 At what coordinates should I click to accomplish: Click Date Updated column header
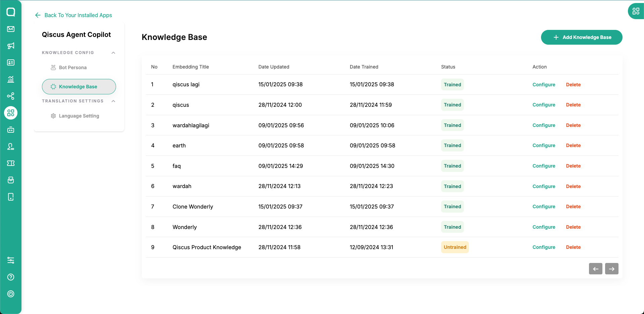pos(274,67)
